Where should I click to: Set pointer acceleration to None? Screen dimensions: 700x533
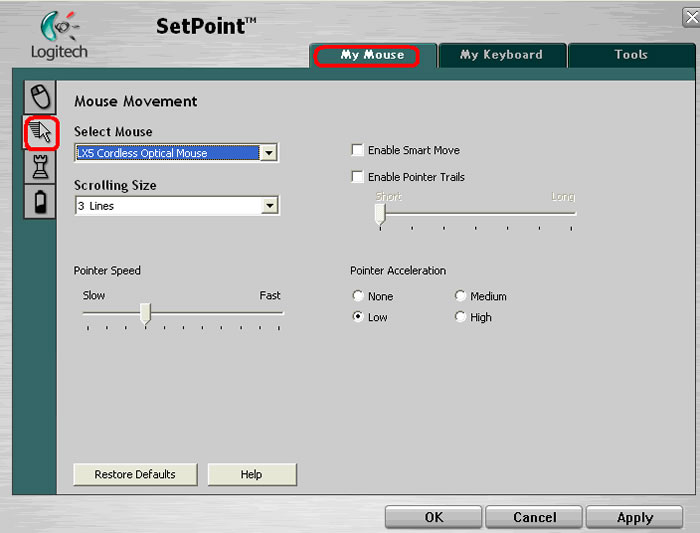click(358, 296)
